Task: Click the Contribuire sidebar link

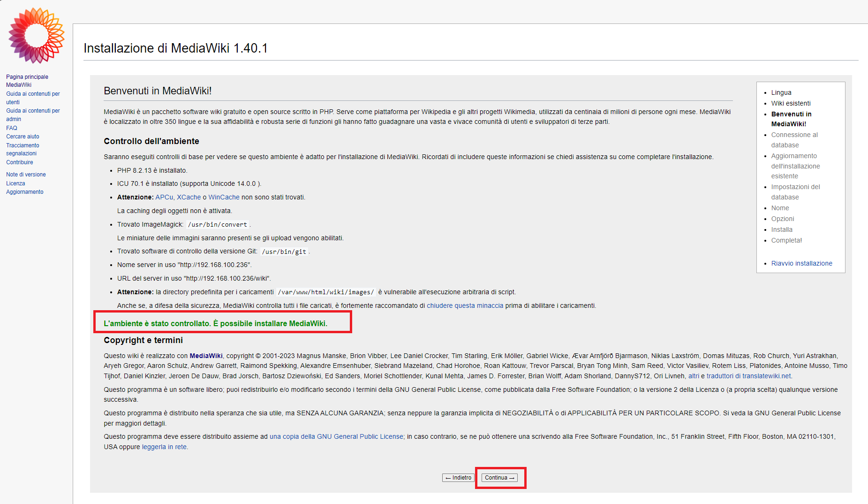Action: [x=20, y=162]
